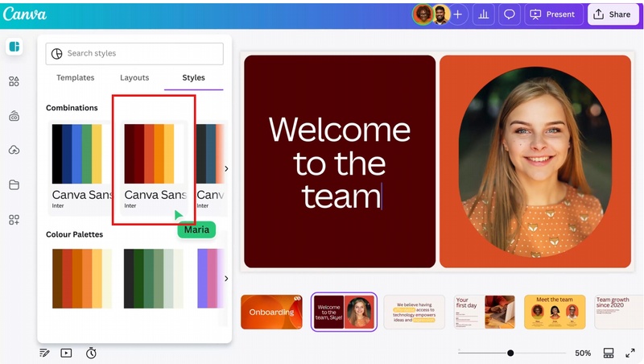
Task: Open the Projects folder icon
Action: click(14, 185)
